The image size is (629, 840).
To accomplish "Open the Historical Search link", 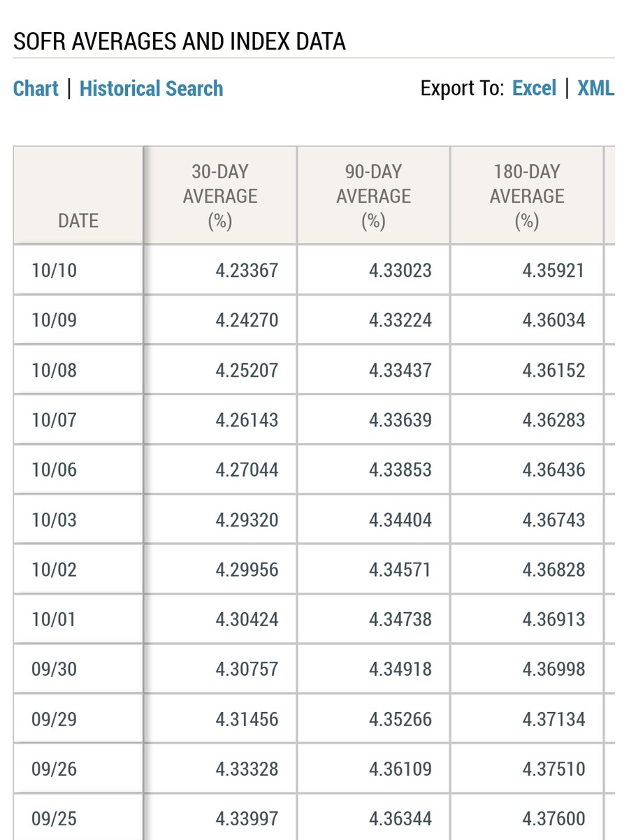I will pos(151,89).
